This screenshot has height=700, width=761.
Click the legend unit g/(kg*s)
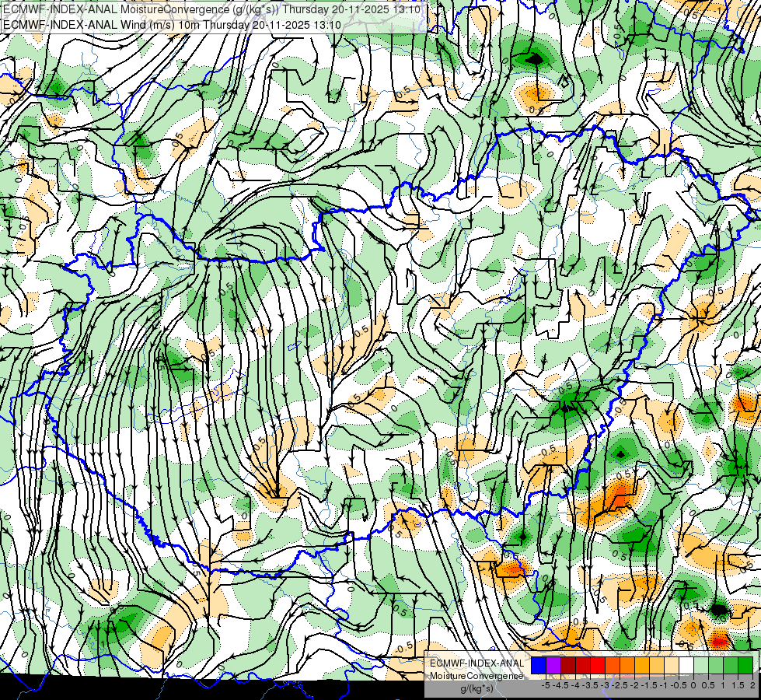(x=476, y=689)
